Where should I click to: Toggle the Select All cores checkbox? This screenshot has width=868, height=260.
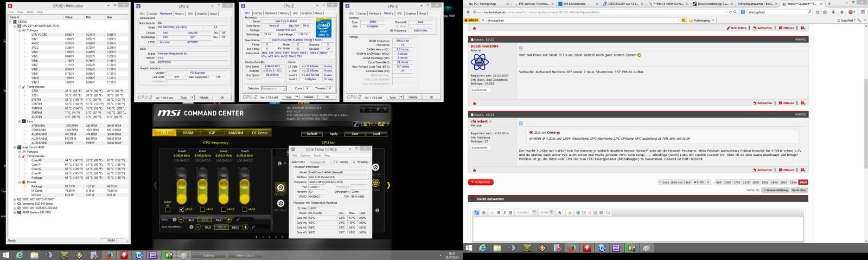click(x=168, y=209)
